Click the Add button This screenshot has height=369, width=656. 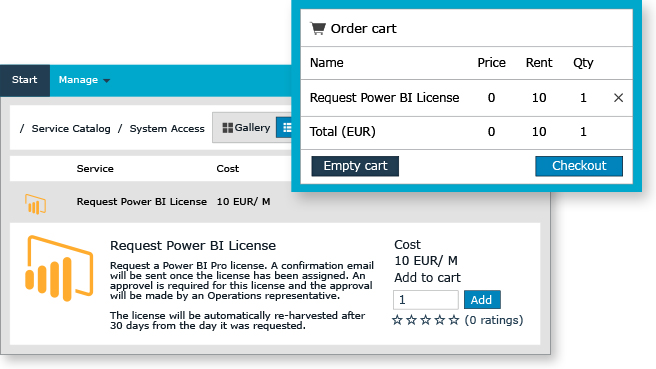point(482,300)
